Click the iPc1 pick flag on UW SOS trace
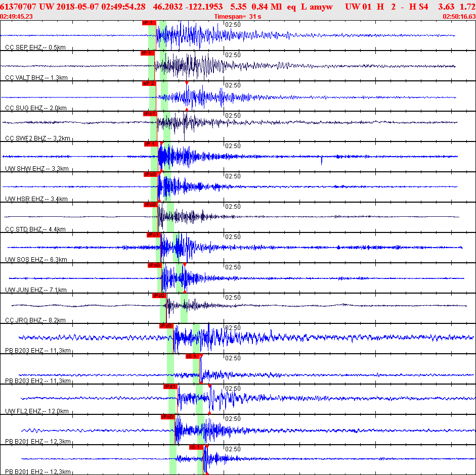476x475 pixels. [x=154, y=235]
